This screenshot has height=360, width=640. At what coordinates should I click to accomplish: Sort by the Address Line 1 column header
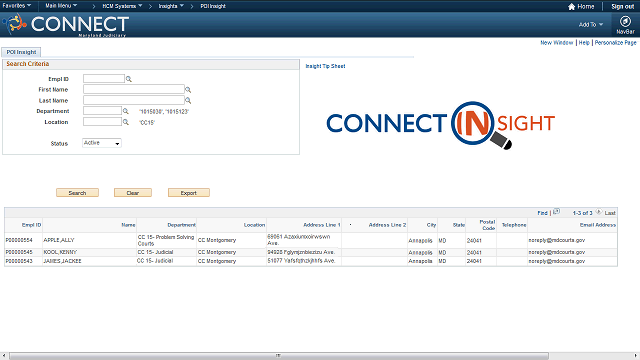(322, 225)
